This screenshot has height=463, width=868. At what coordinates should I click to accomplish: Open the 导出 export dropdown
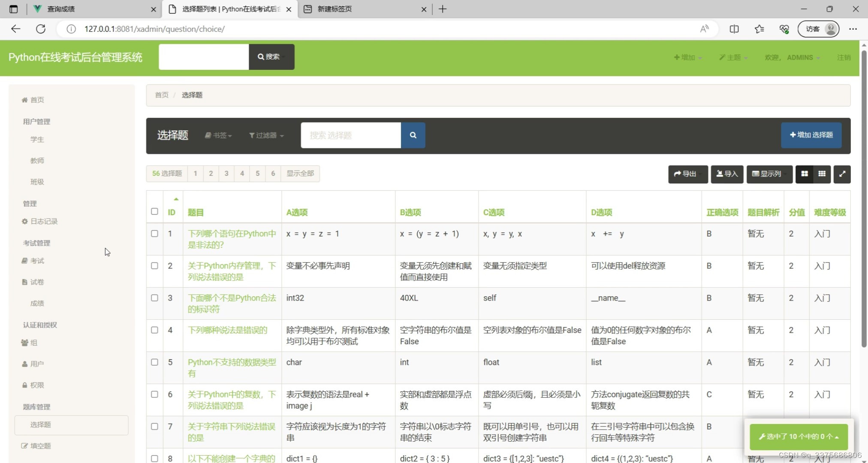pos(687,174)
